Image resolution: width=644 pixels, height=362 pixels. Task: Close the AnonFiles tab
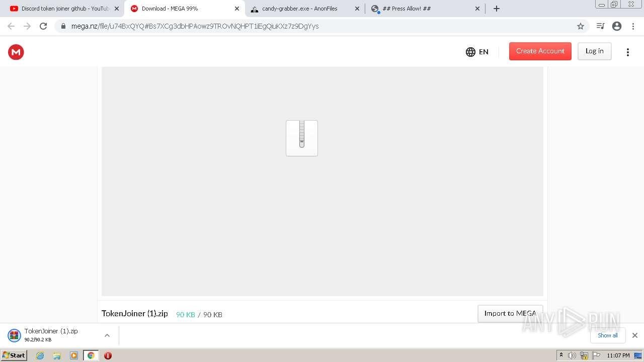pos(357,9)
